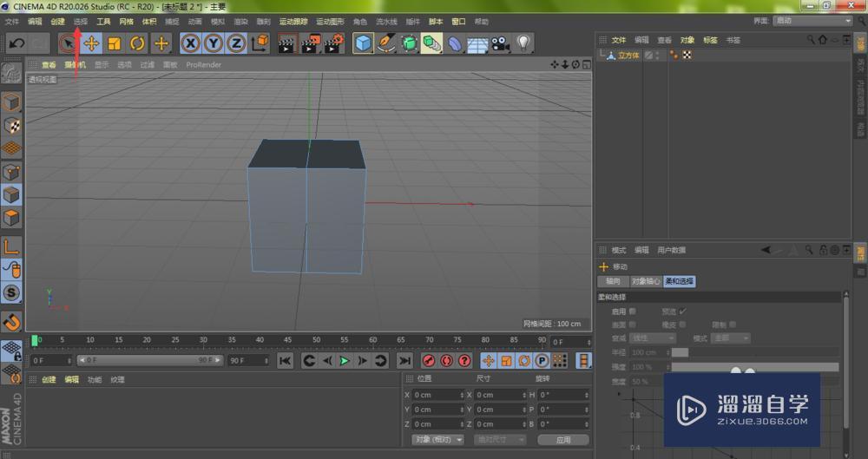Image resolution: width=868 pixels, height=459 pixels.
Task: Open the camera object tool
Action: (x=500, y=43)
